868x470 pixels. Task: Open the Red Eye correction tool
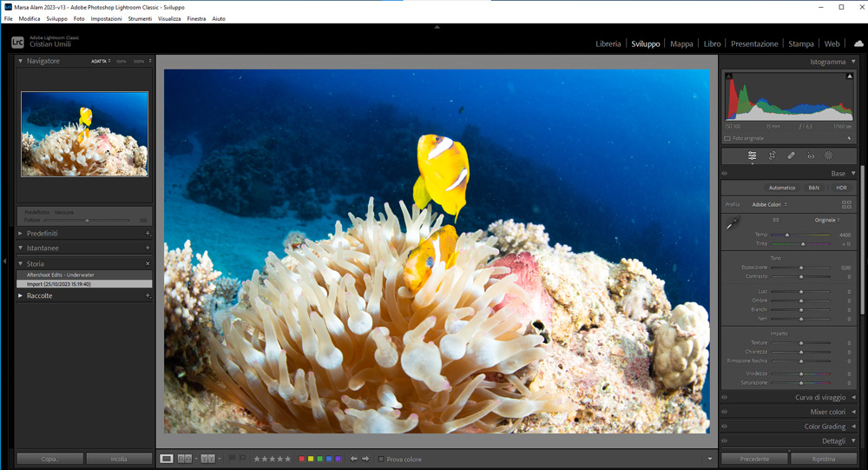click(x=811, y=156)
